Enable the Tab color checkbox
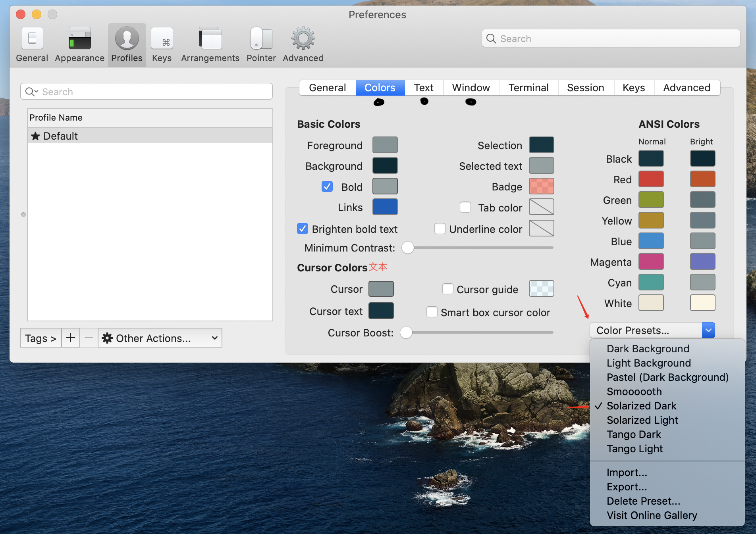 (x=465, y=207)
